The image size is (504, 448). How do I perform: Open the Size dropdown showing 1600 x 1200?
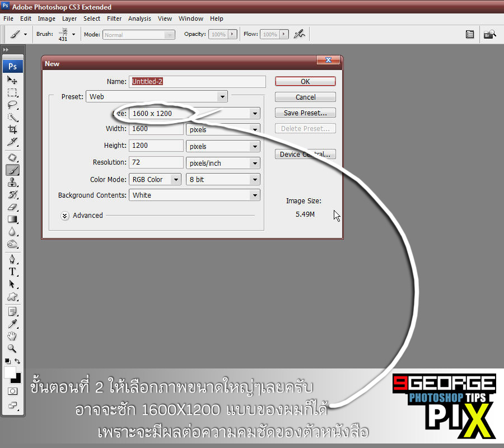click(x=194, y=113)
